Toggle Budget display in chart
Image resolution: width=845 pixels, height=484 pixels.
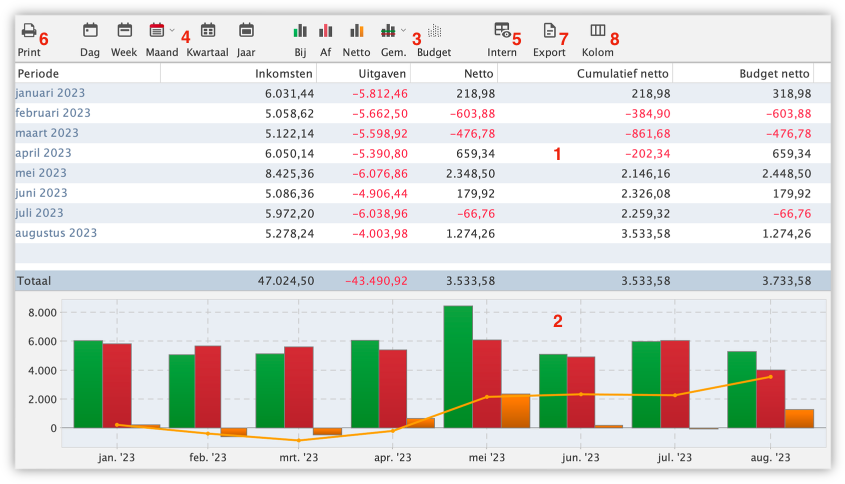click(434, 31)
